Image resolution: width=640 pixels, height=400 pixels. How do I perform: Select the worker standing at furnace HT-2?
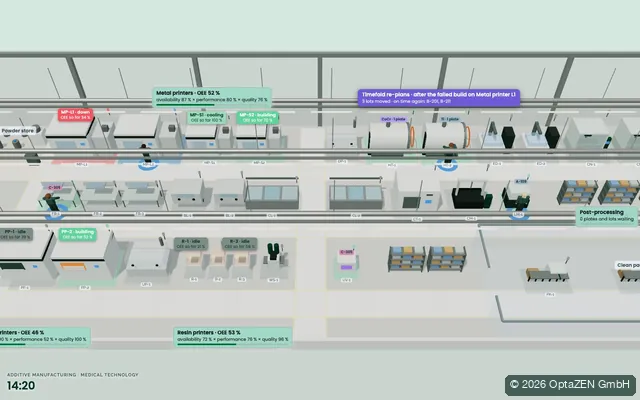(449, 152)
